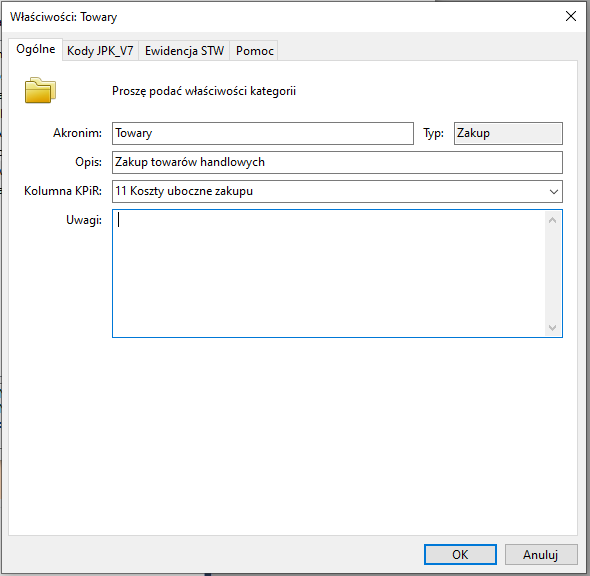Focus the Opis text field
The image size is (590, 576).
coord(337,162)
